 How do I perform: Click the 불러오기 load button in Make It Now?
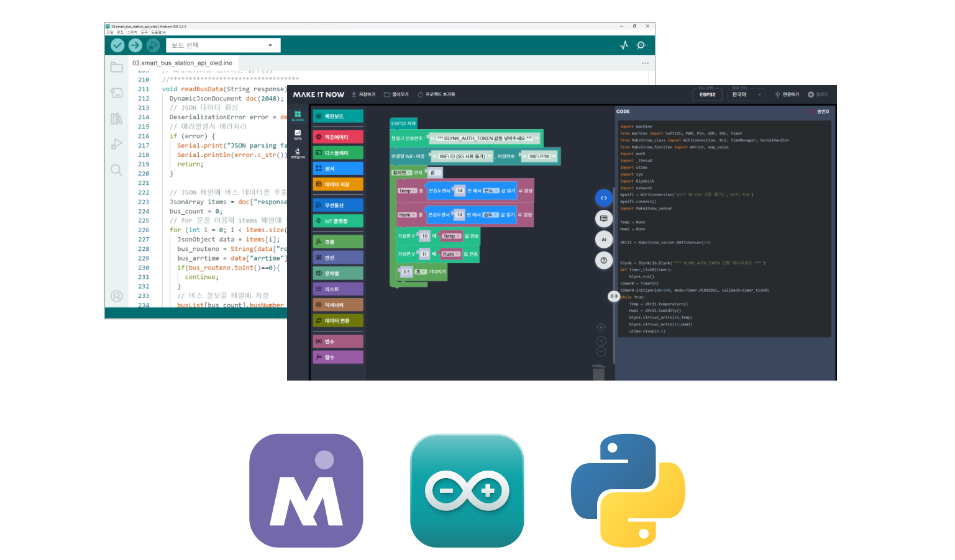coord(396,94)
